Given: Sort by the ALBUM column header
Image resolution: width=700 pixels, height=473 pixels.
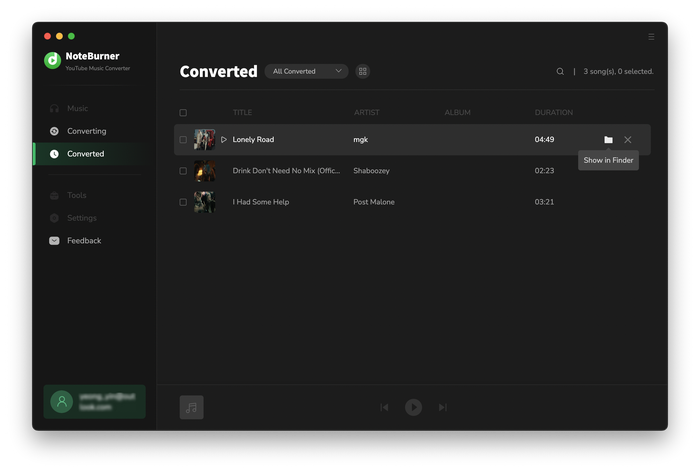Looking at the screenshot, I should pyautogui.click(x=458, y=112).
